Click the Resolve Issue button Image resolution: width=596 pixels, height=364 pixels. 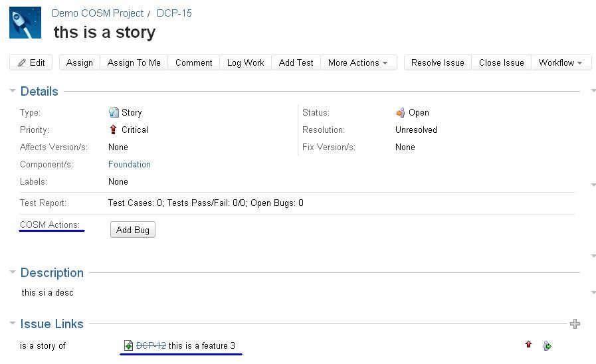point(437,62)
